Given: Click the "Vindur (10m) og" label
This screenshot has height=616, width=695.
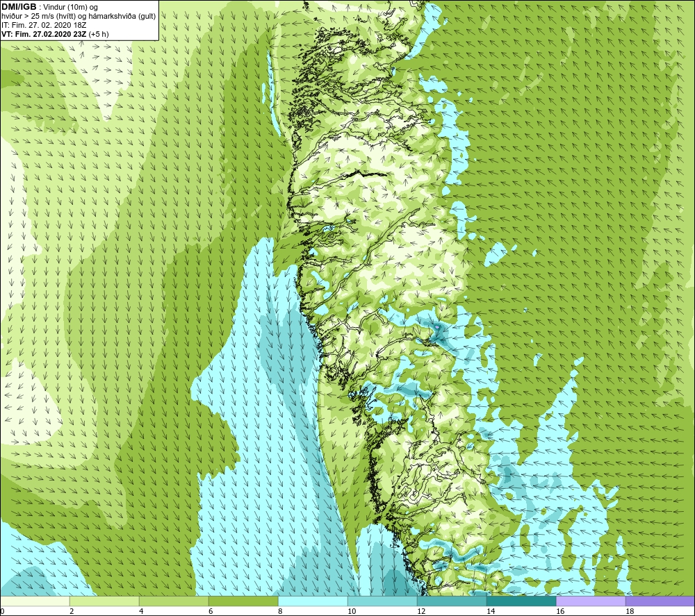Looking at the screenshot, I should (x=71, y=8).
